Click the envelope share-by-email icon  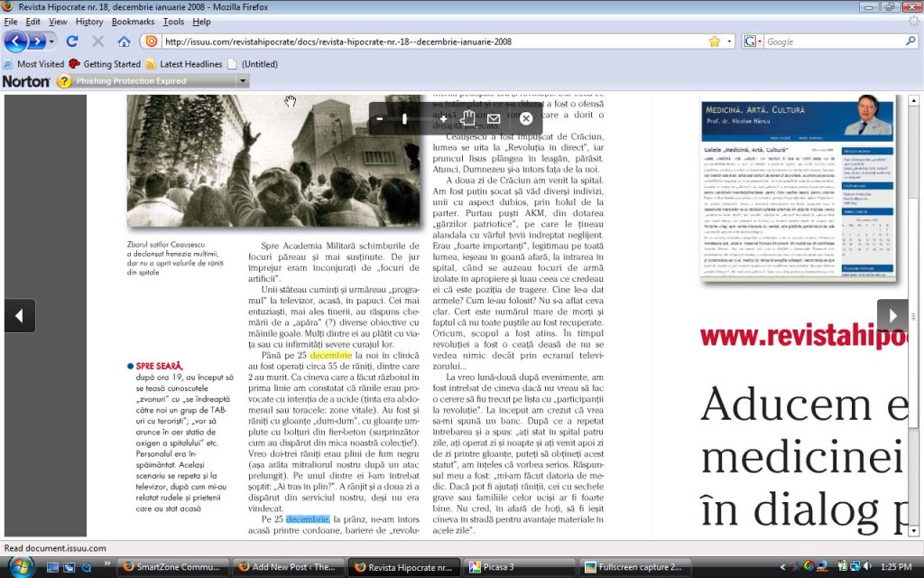pyautogui.click(x=494, y=118)
